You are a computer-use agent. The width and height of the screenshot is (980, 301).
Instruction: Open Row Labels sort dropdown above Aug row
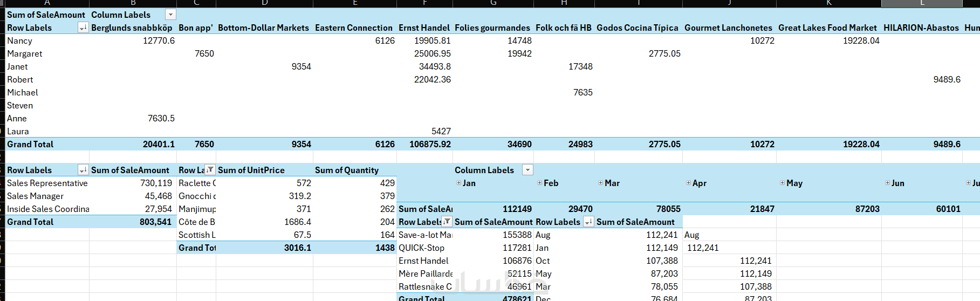pyautogui.click(x=588, y=222)
